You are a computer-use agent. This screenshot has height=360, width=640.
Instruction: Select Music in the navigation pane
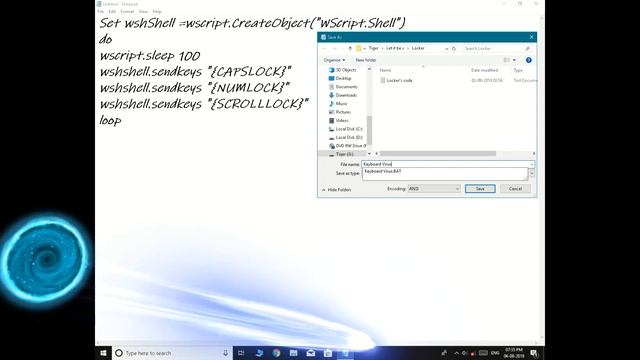[x=338, y=104]
